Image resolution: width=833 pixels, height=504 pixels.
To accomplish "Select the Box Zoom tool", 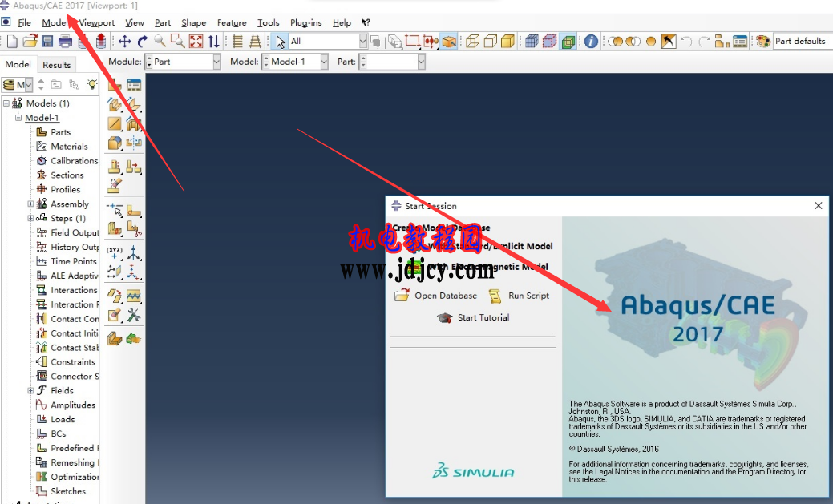I will coord(177,41).
